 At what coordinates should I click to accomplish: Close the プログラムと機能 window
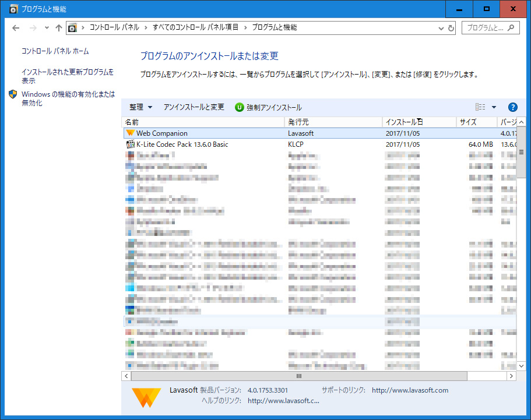pyautogui.click(x=513, y=9)
